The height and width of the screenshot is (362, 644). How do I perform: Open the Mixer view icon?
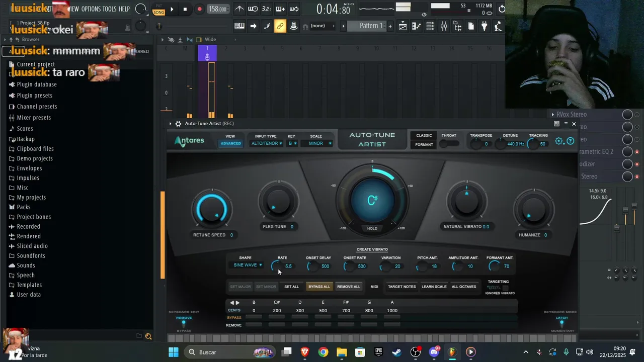coord(444,26)
